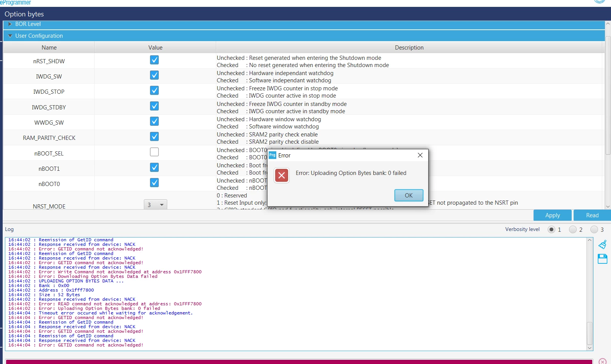This screenshot has height=364, width=611.
Task: Select verbosity level 3 radio button
Action: coord(594,229)
